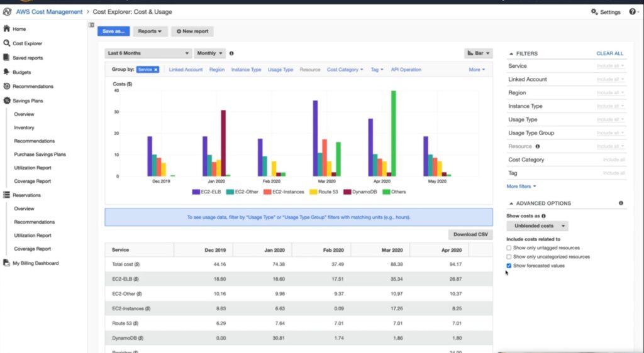Click the EC2-ELB ($) table row label

point(125,280)
